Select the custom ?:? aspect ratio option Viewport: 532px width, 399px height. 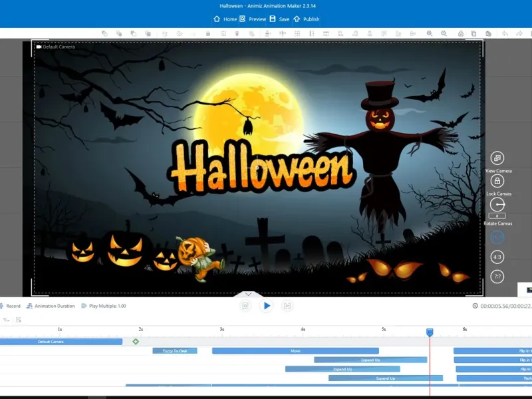[x=497, y=277]
